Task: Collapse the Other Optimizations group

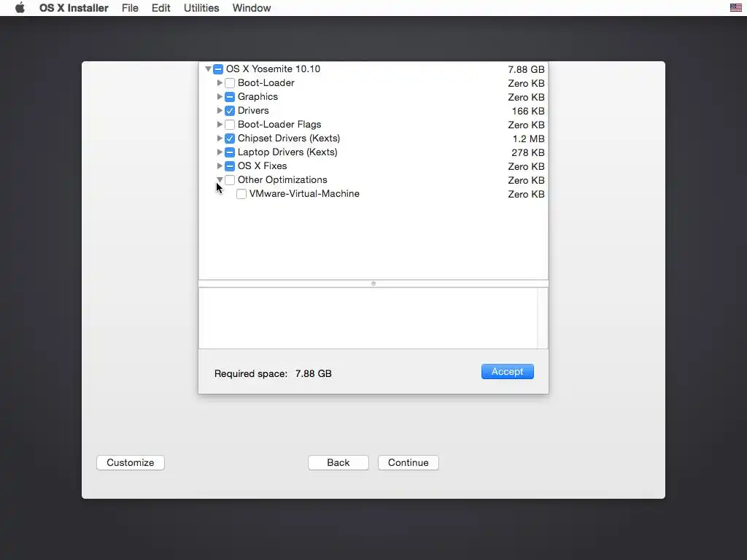Action: pyautogui.click(x=220, y=179)
